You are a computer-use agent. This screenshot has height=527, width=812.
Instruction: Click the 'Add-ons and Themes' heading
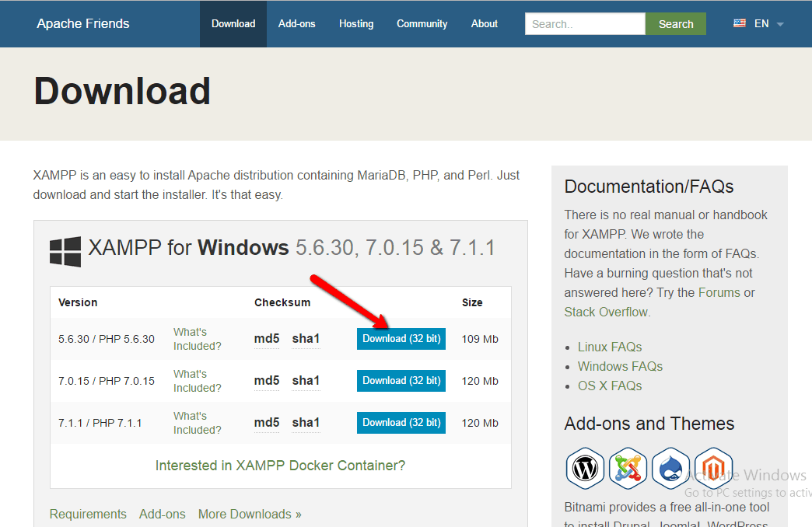[649, 424]
